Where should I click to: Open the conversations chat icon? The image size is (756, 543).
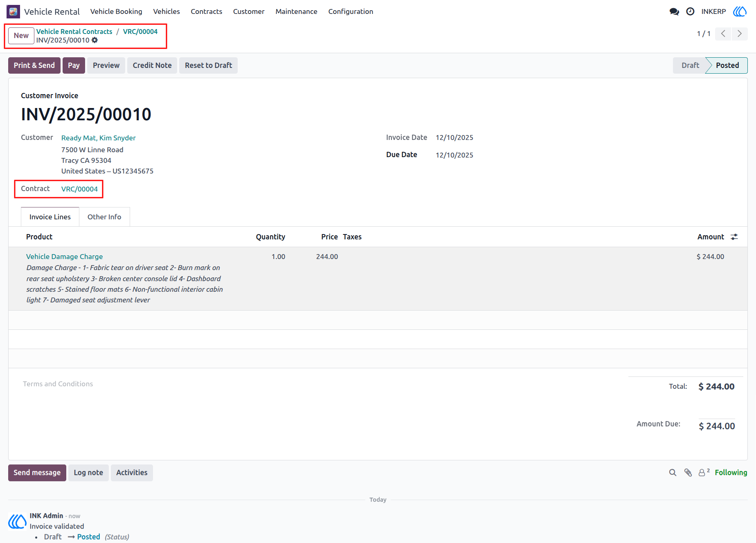click(674, 11)
